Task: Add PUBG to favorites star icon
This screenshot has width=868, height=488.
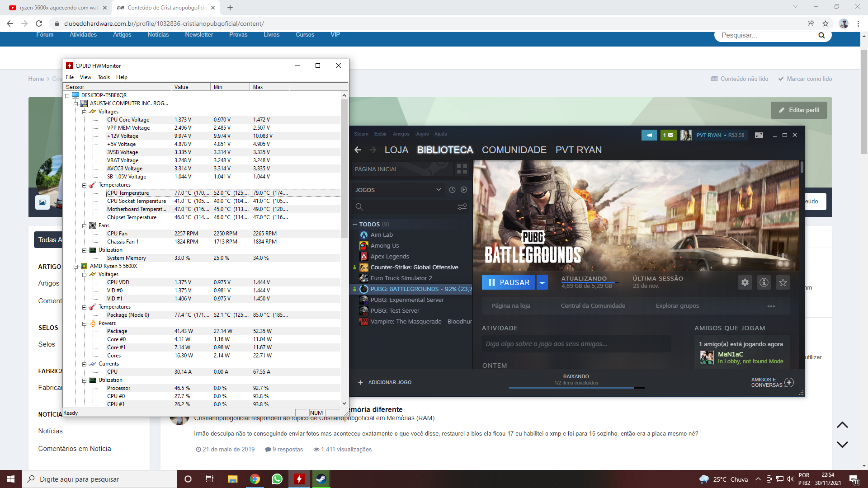Action: (x=783, y=282)
